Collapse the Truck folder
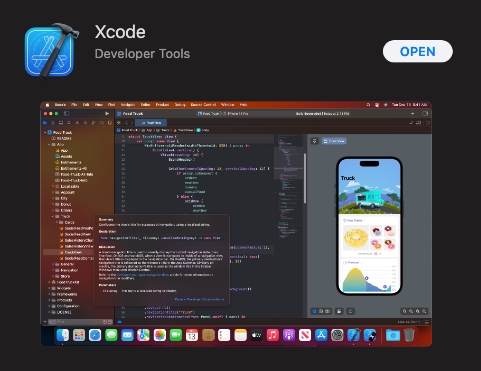The image size is (481, 371). point(53,216)
